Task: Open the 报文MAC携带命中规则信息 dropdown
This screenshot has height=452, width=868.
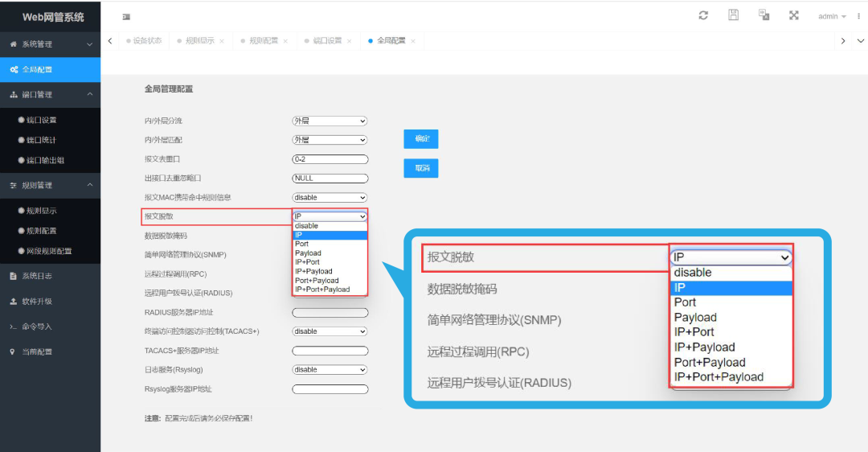Action: (x=330, y=198)
